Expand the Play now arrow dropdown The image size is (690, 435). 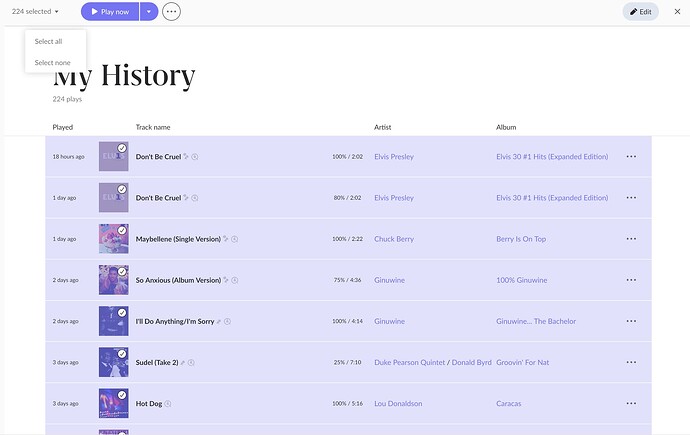pos(149,11)
